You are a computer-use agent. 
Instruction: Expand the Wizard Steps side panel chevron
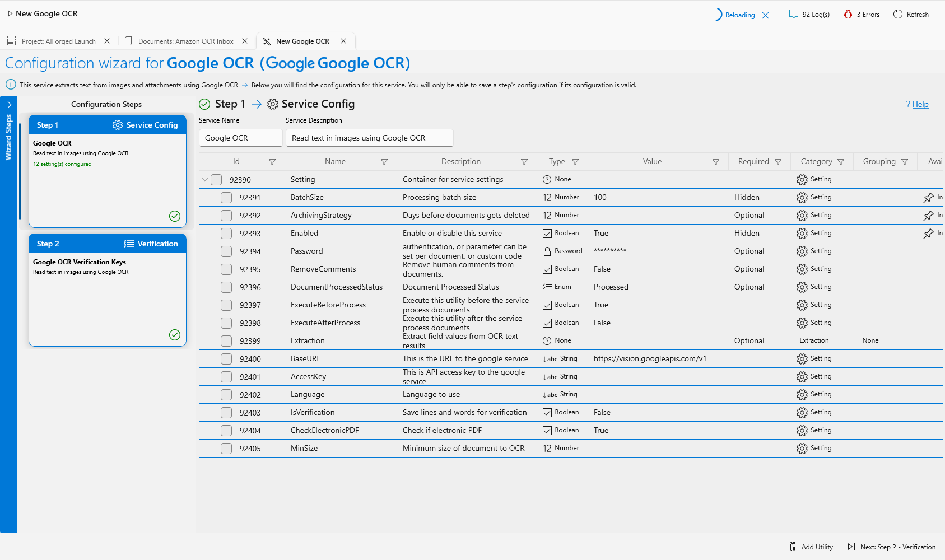[9, 105]
